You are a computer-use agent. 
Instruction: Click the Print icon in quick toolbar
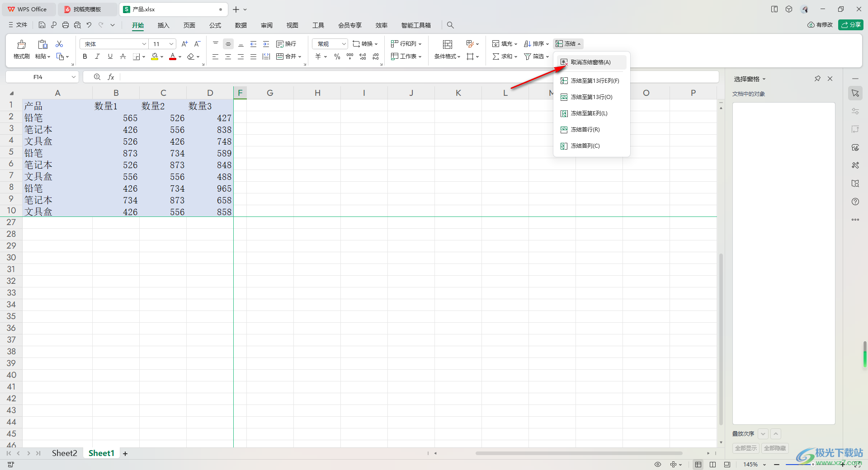pyautogui.click(x=66, y=25)
